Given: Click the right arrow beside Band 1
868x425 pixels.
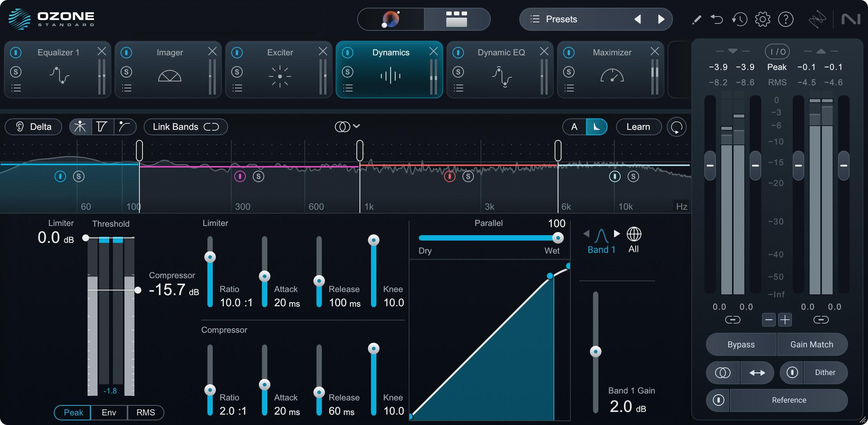Looking at the screenshot, I should click(x=617, y=233).
